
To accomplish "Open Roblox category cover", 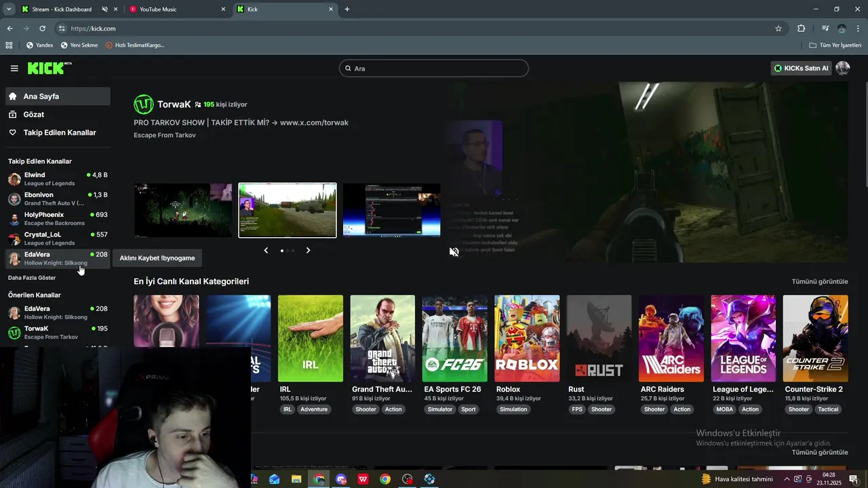I will 527,338.
